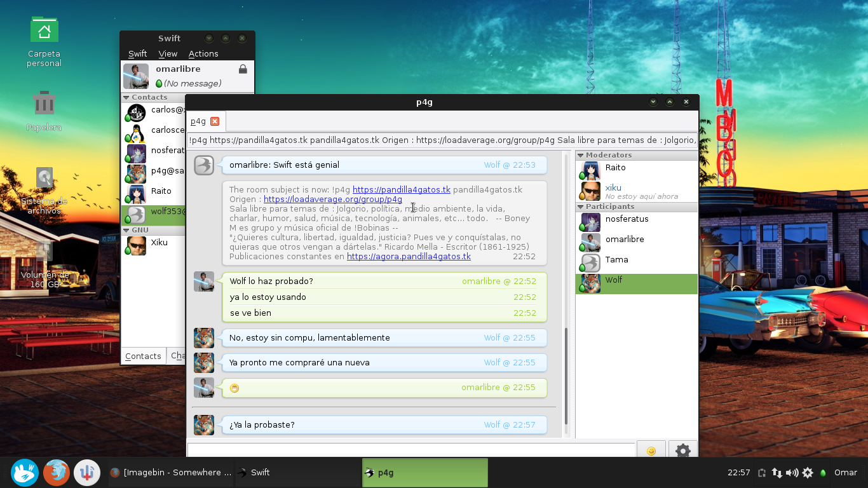Screen dimensions: 868x488
Task: Open Volumen de 160 GB desktop icon
Action: (44, 266)
